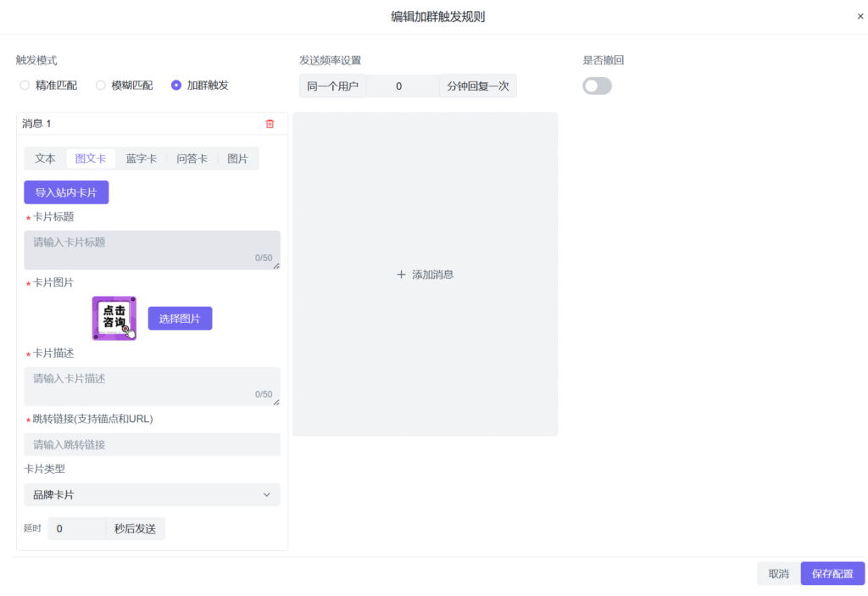868x596 pixels.
Task: Click the 取消 button
Action: (x=778, y=574)
